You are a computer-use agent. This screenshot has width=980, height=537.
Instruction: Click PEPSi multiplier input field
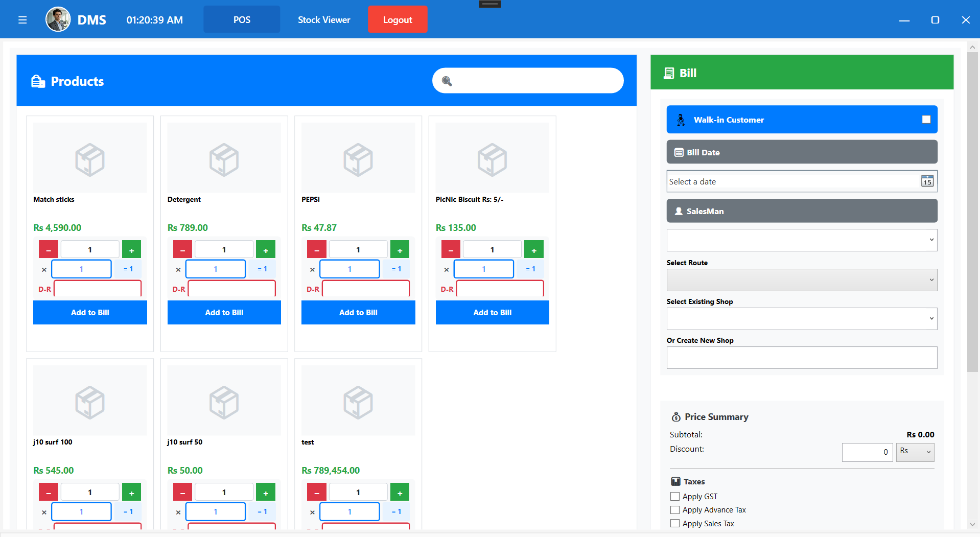click(x=349, y=269)
